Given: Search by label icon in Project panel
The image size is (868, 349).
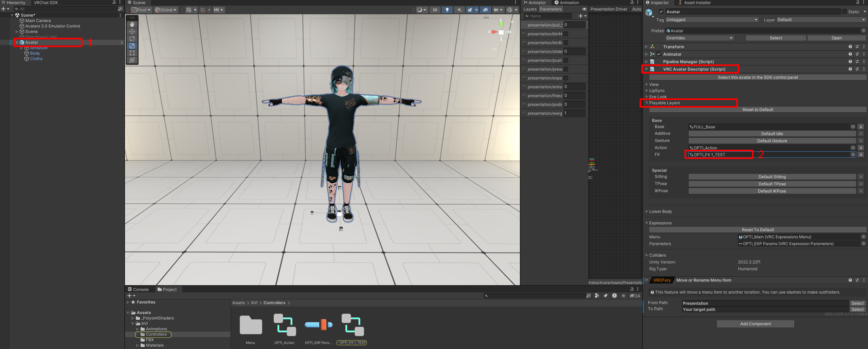Looking at the screenshot, I should 605,296.
